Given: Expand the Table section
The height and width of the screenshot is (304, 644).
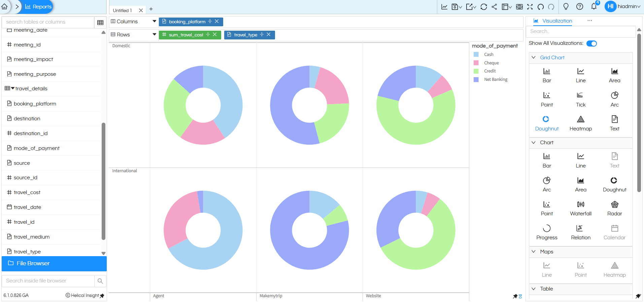Looking at the screenshot, I should tap(534, 288).
